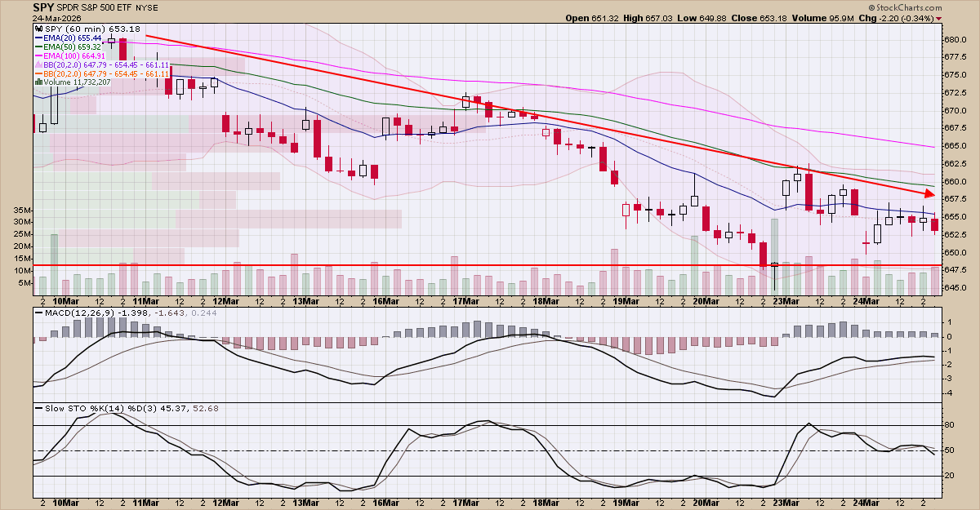Click the 20M volume axis label

click(x=23, y=246)
